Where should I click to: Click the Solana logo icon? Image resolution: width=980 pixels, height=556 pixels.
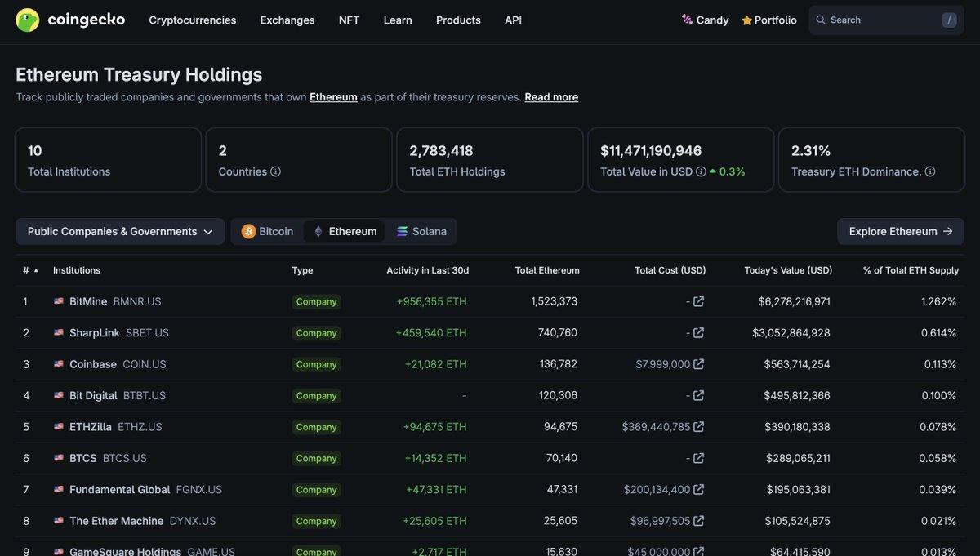pyautogui.click(x=402, y=231)
